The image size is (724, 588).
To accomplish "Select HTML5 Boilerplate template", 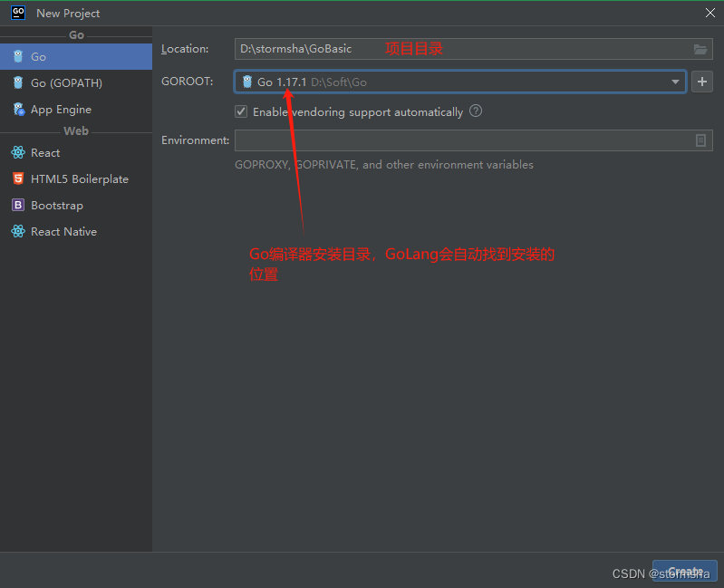I will pyautogui.click(x=76, y=179).
